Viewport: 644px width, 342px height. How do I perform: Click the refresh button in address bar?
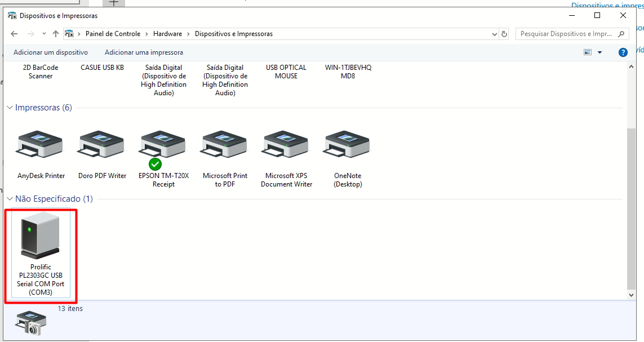(504, 34)
